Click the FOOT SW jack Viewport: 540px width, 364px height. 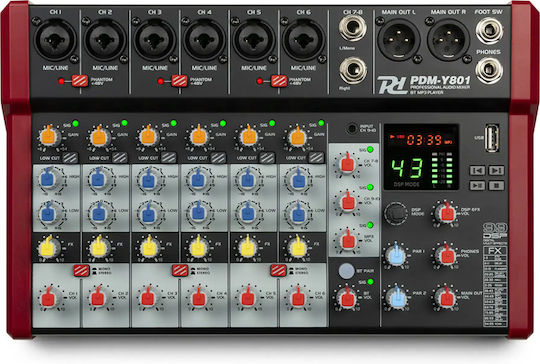coord(489,31)
